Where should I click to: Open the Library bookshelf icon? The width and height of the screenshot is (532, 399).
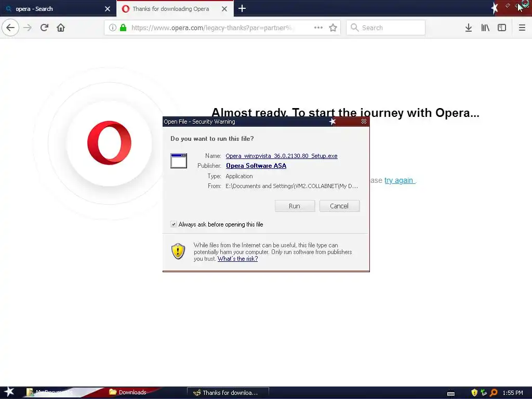point(485,28)
